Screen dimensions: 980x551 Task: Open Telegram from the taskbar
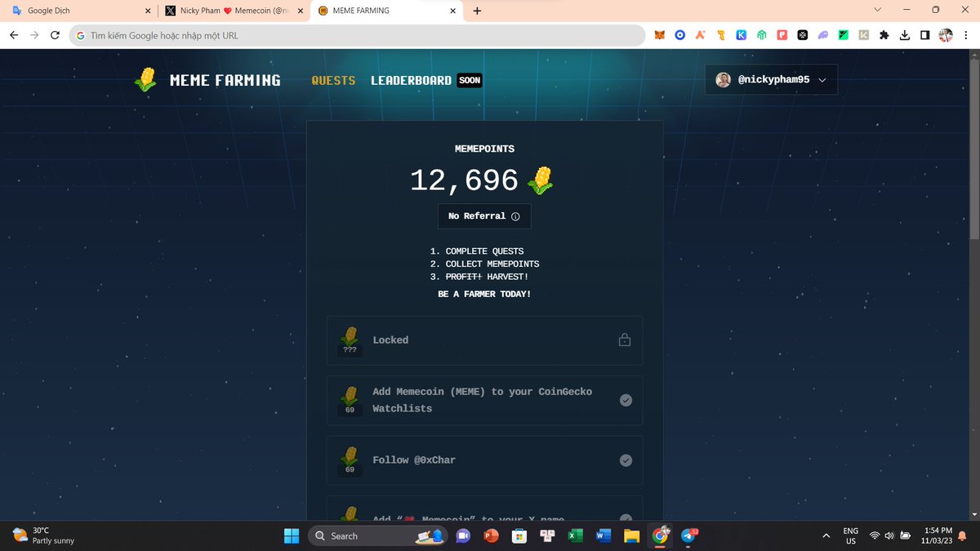coord(689,535)
